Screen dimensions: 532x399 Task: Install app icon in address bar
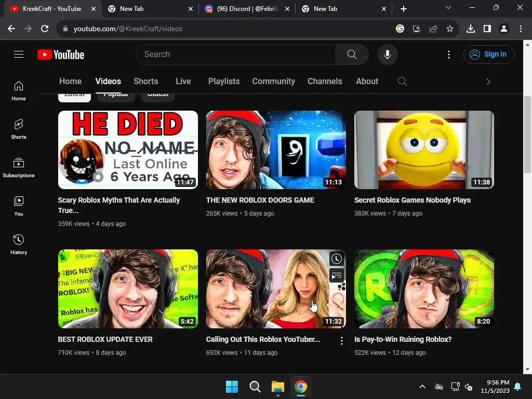[416, 29]
